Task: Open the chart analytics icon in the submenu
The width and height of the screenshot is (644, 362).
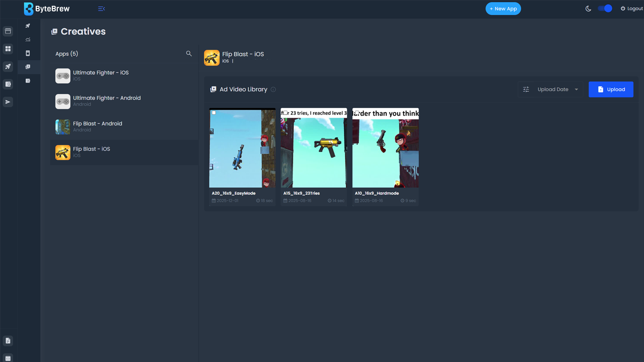Action: point(28,39)
